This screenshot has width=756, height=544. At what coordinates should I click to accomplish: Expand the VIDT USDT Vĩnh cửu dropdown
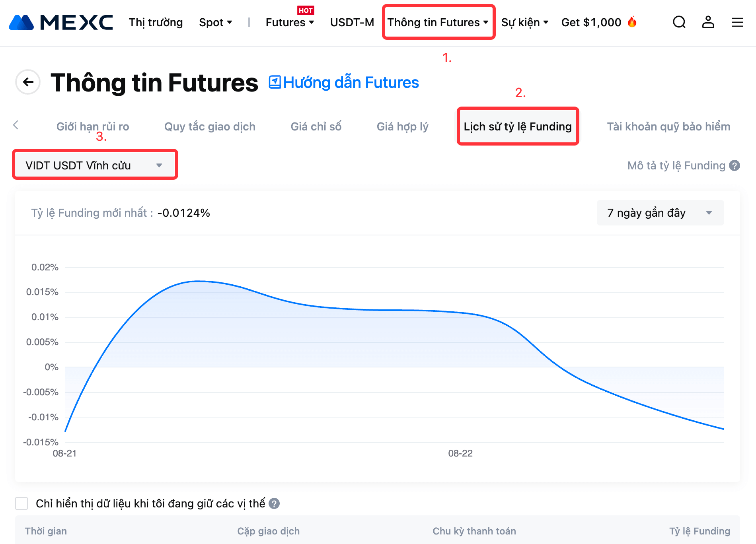95,165
